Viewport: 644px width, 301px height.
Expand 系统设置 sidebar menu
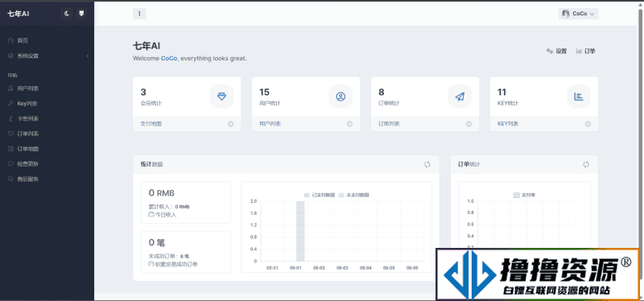pyautogui.click(x=47, y=56)
